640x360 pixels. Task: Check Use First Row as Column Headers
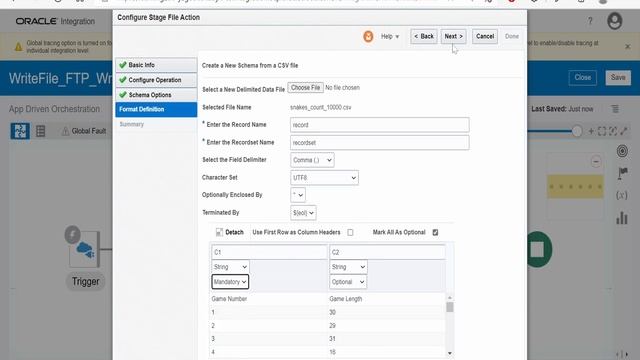pos(350,232)
